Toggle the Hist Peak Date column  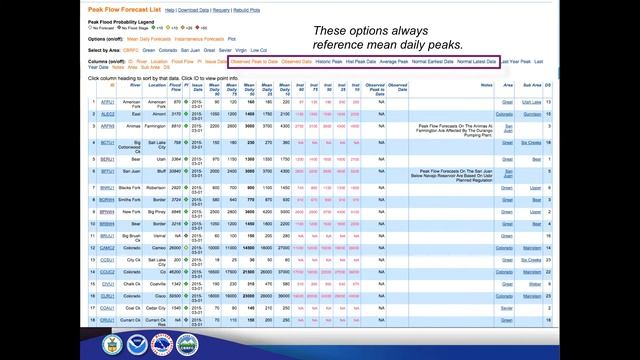(x=361, y=62)
